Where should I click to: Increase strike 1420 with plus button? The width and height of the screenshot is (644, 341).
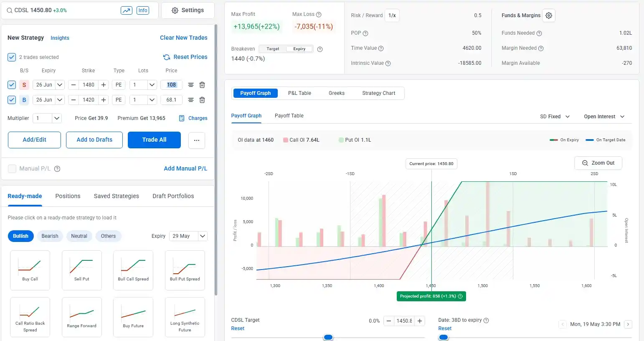104,100
